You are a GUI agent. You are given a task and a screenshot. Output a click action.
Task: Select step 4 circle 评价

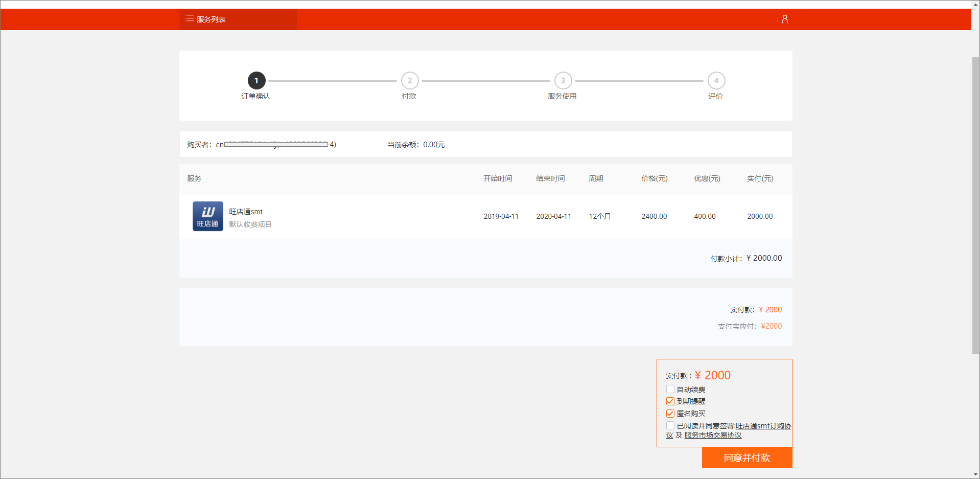pos(716,81)
